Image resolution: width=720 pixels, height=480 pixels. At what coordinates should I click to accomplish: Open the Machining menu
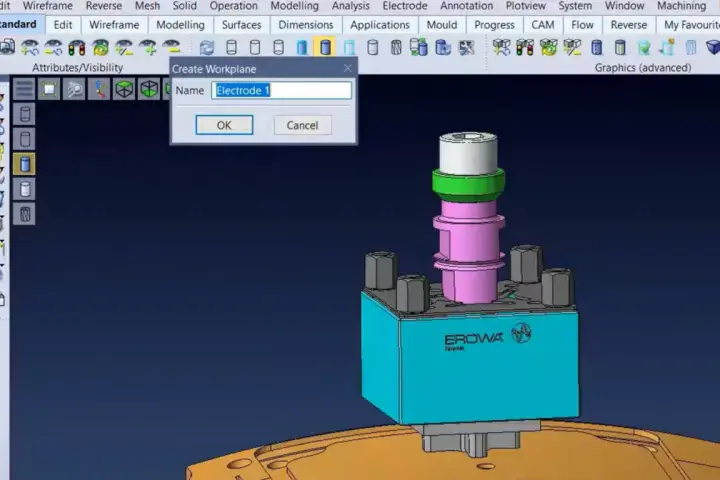681,6
